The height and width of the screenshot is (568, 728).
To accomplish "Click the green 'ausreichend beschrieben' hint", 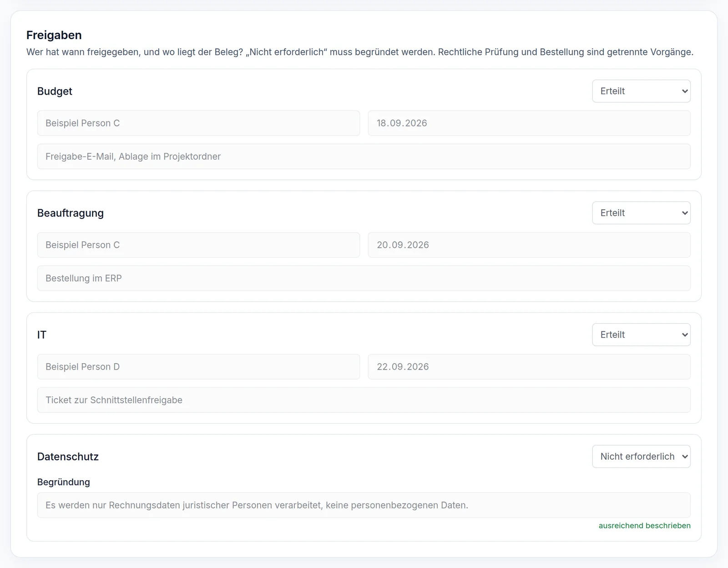I will (x=645, y=526).
